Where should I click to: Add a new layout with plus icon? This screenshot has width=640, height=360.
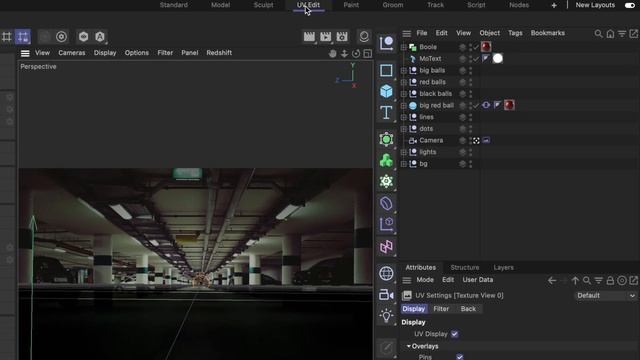point(554,5)
